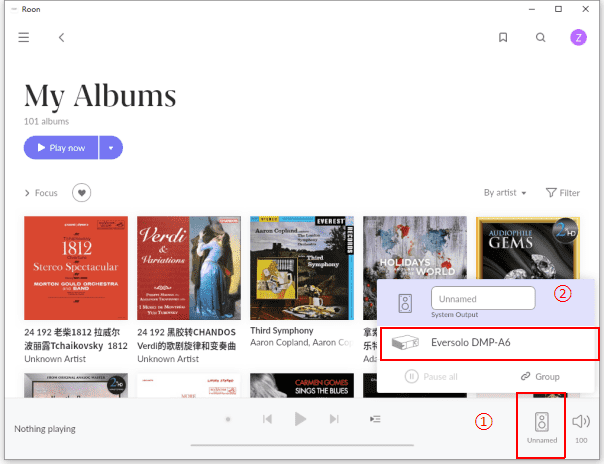Open the Audiophile Gems album cover

(528, 247)
